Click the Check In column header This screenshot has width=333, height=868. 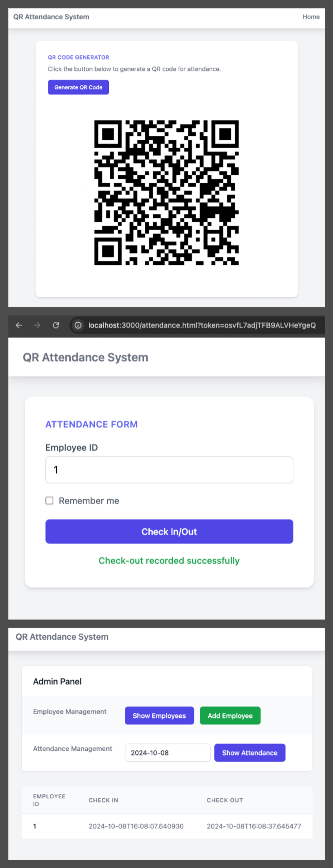pyautogui.click(x=103, y=800)
